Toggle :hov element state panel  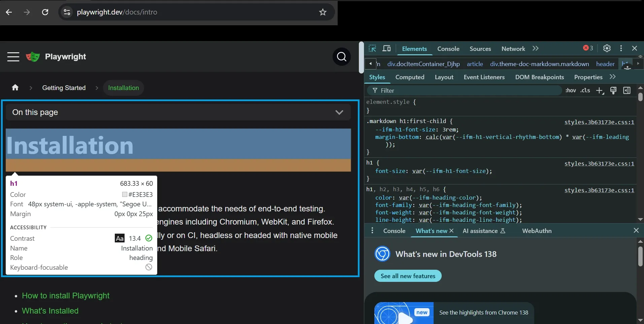click(571, 90)
